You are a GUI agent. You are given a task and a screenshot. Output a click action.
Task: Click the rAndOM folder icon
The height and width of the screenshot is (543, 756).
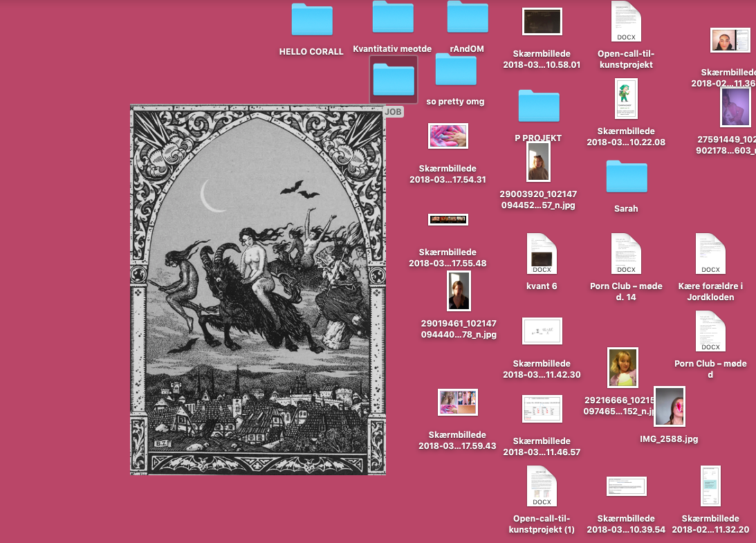point(467,17)
